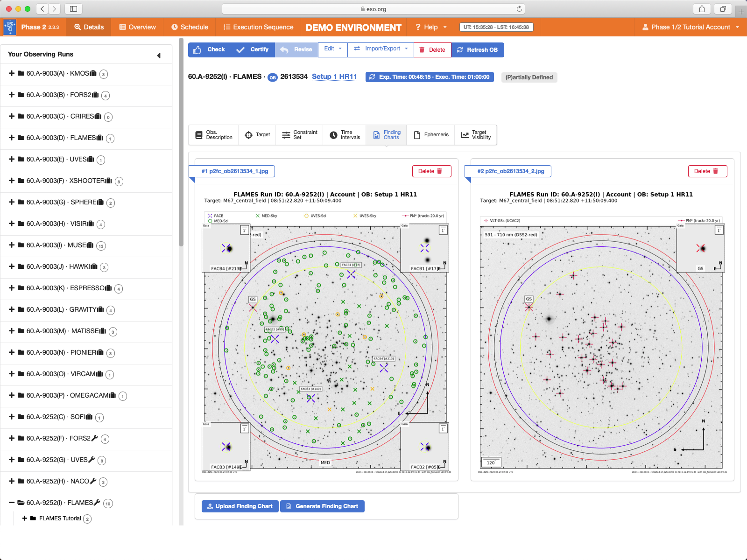Screen dimensions: 747x560
Task: Switch to the Target Visibility tab
Action: click(476, 135)
